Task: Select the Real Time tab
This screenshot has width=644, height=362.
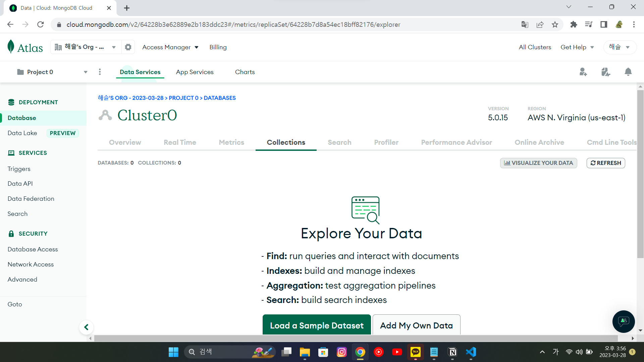Action: pos(180,142)
